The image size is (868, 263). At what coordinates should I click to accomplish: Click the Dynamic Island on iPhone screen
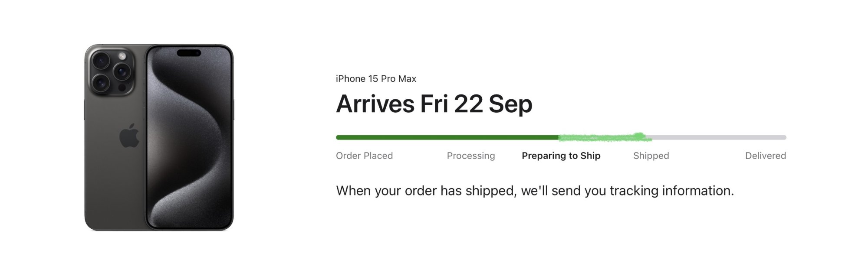coord(189,53)
